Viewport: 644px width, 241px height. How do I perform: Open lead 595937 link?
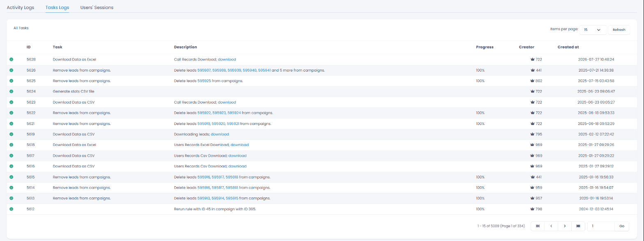tap(204, 70)
